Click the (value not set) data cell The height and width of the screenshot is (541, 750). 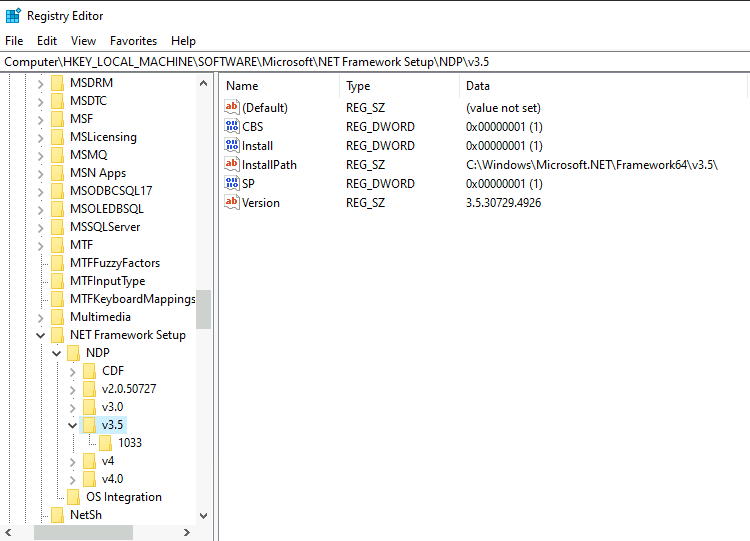coord(503,108)
